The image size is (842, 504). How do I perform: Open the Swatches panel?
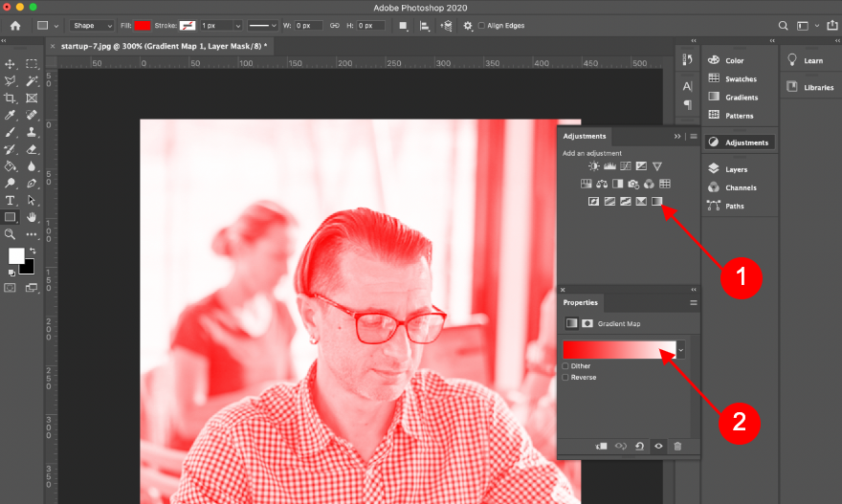[740, 79]
